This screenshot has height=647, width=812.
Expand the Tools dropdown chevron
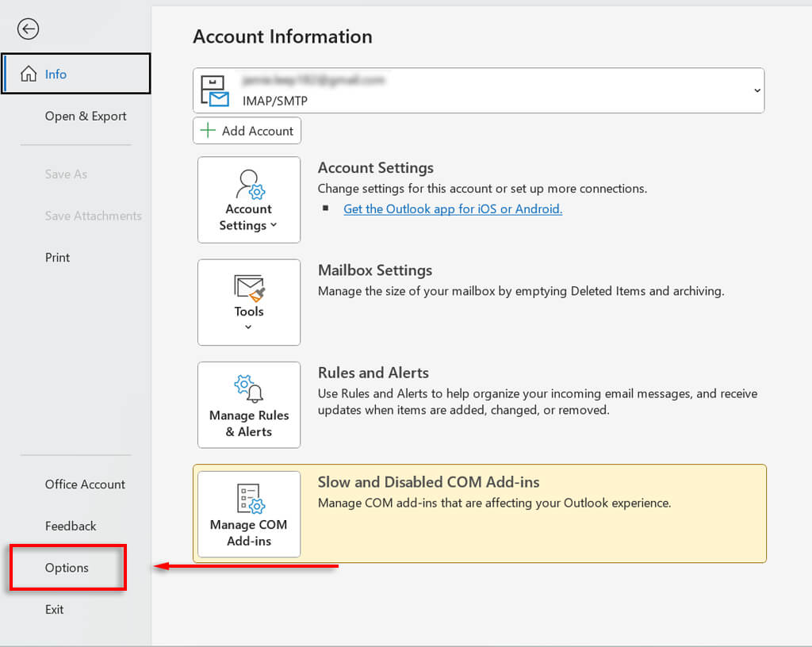click(x=248, y=327)
